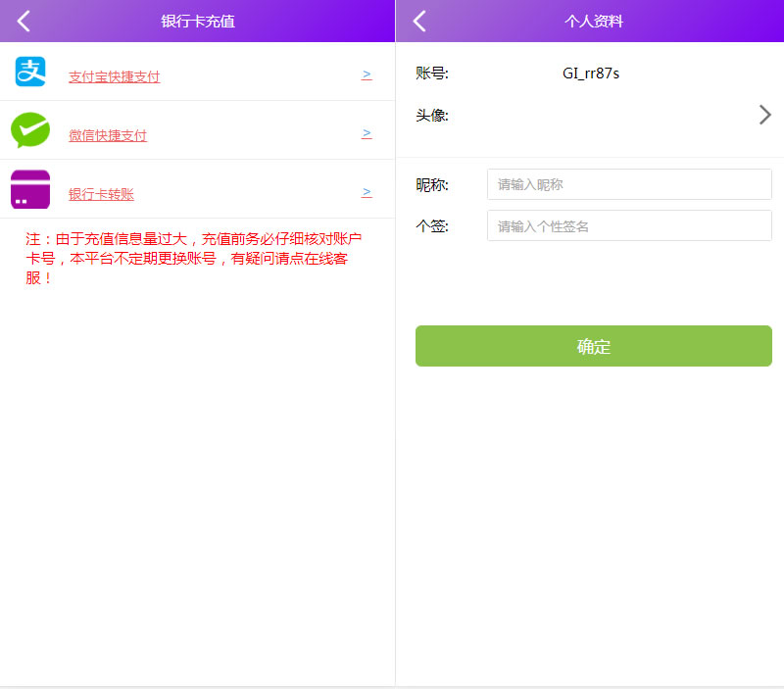This screenshot has height=689, width=784.
Task: Click the purple bank card icon
Action: pyautogui.click(x=30, y=189)
